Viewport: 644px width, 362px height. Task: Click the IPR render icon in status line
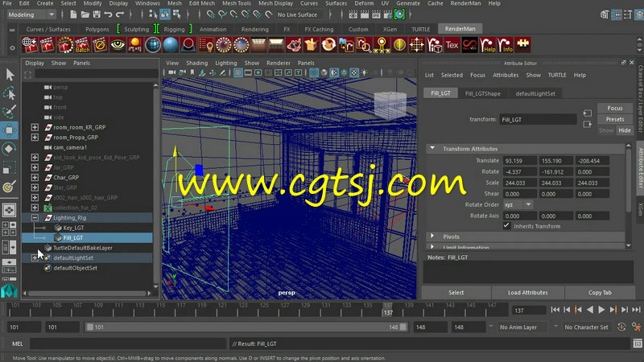point(376,14)
